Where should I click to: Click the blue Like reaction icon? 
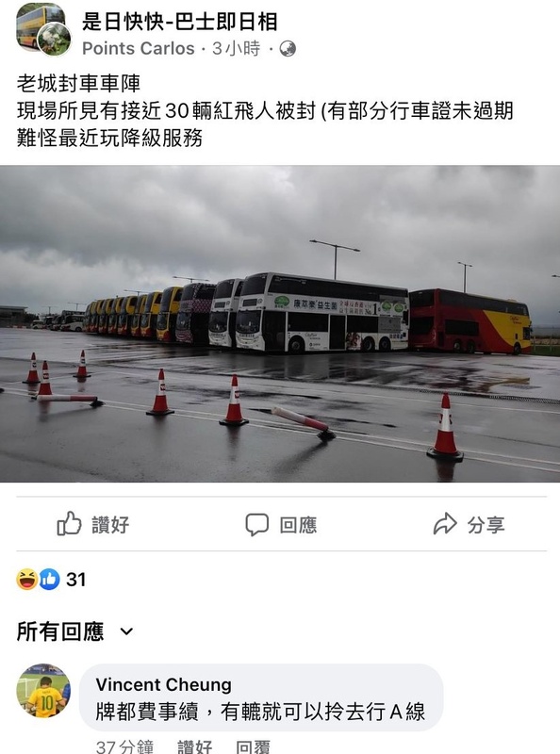coord(49,579)
